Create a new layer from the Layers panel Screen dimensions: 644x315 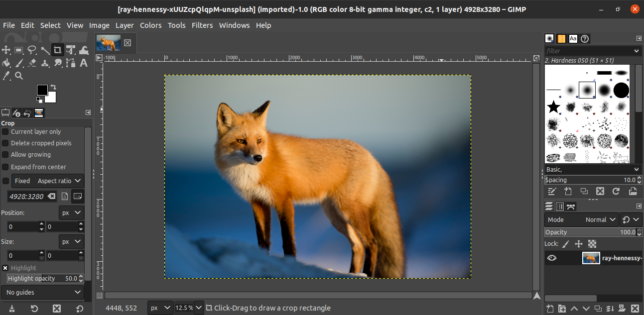tap(549, 309)
